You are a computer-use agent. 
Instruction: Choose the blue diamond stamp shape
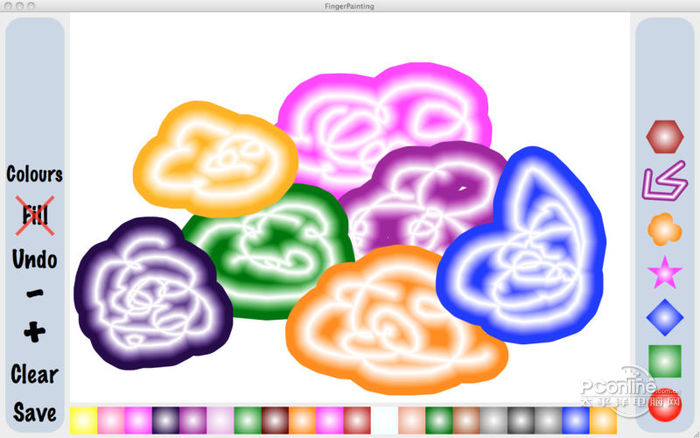coord(665,317)
